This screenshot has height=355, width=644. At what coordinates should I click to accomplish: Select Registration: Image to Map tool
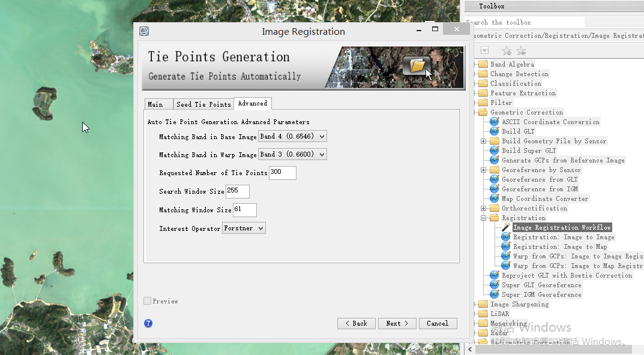click(x=559, y=246)
